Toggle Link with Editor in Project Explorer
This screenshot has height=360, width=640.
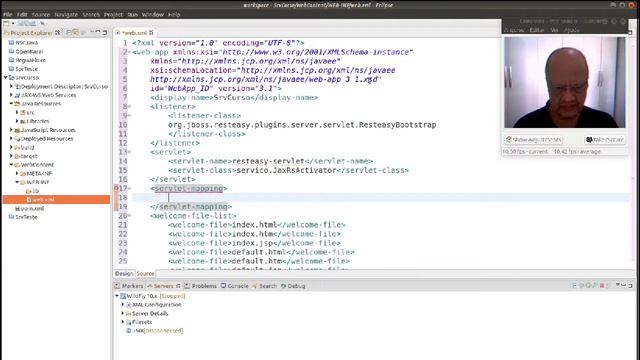coord(76,33)
